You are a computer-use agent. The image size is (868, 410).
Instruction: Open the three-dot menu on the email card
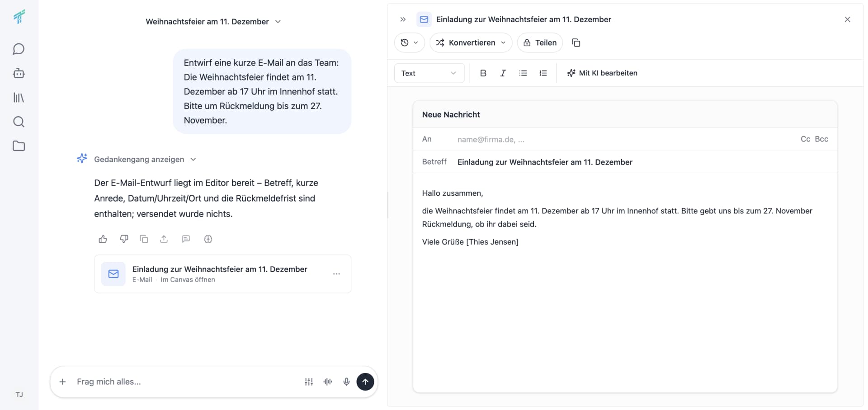click(x=336, y=274)
